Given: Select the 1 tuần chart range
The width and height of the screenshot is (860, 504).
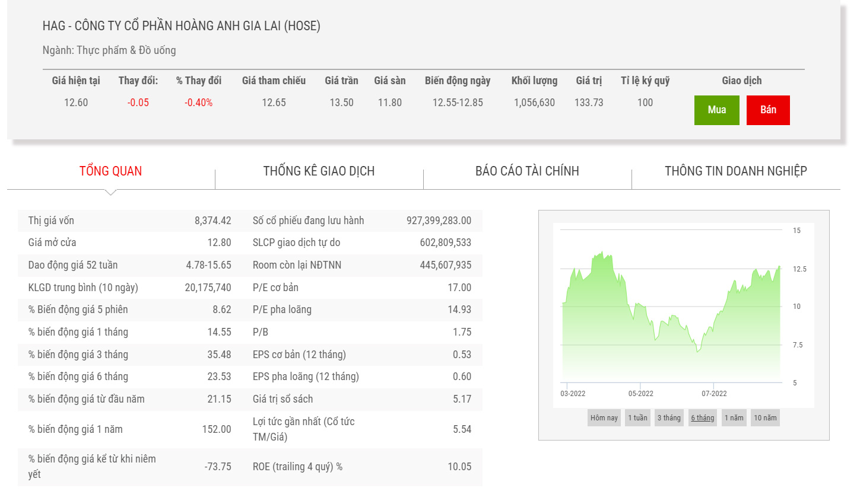Looking at the screenshot, I should click(x=638, y=418).
